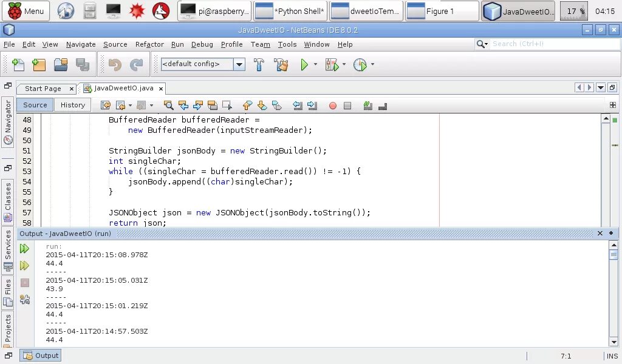Click Find Next Occurrence editor icon

coord(198,106)
